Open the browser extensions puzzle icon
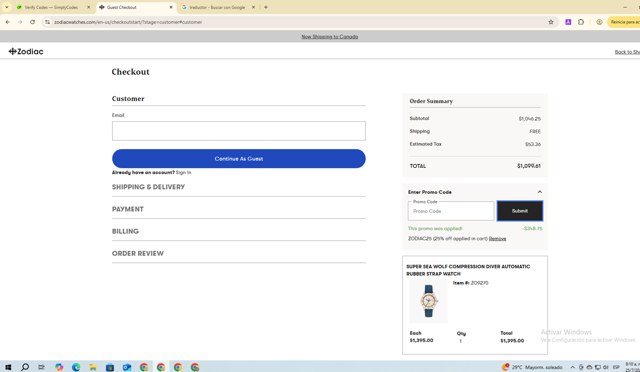 pos(581,22)
